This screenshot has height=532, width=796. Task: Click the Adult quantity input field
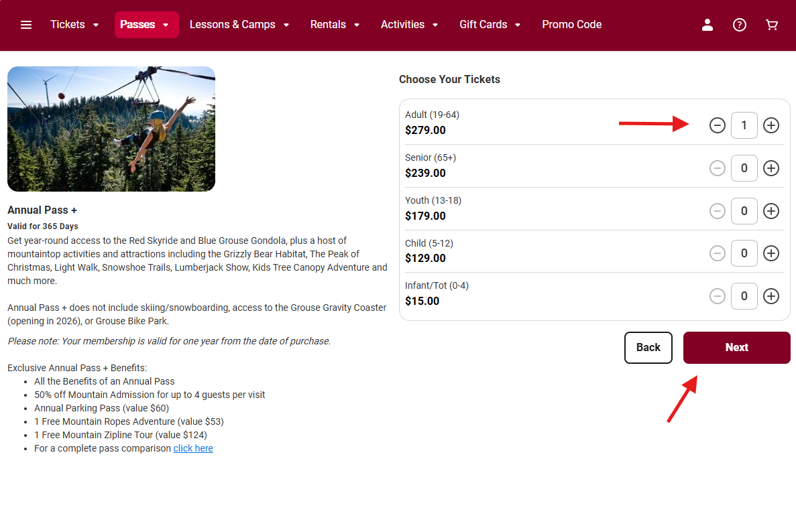tap(744, 125)
